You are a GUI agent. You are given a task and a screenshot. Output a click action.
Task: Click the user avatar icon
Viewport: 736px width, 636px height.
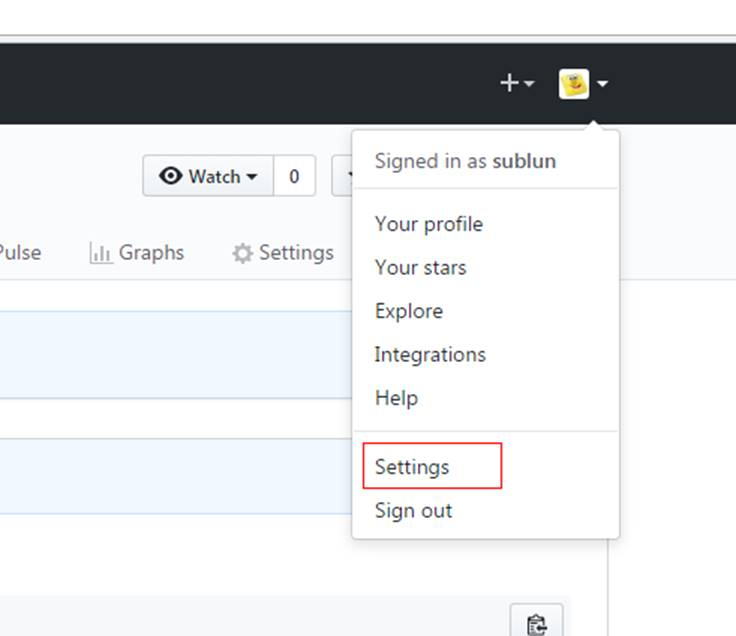tap(574, 84)
